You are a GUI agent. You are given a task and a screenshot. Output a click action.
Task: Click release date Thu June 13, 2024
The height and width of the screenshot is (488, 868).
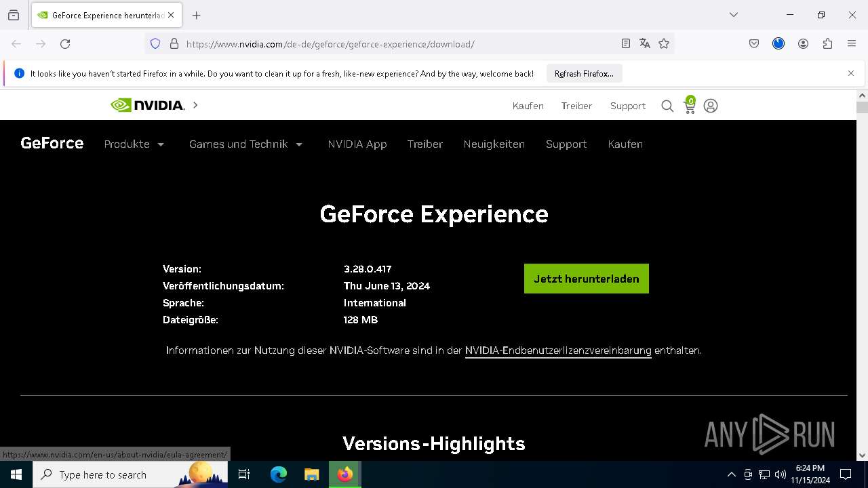click(387, 286)
